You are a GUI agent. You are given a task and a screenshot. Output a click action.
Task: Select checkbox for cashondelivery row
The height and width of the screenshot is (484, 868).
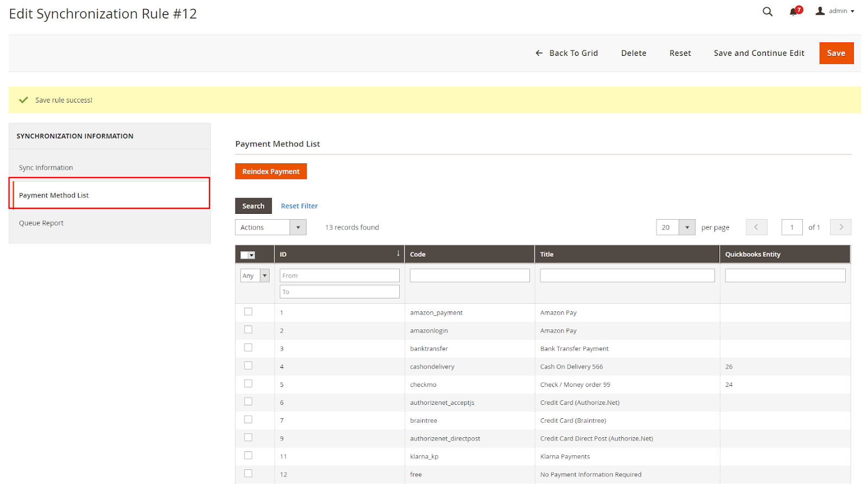pyautogui.click(x=248, y=366)
